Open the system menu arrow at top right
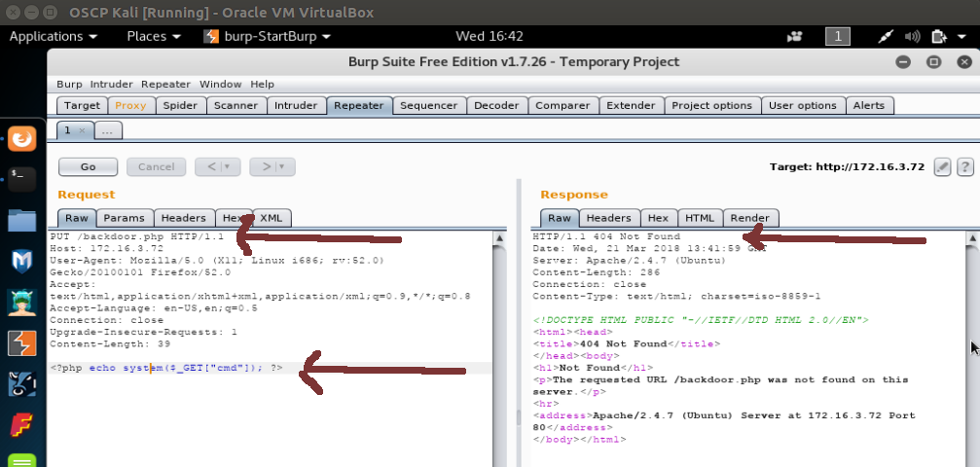 point(962,37)
